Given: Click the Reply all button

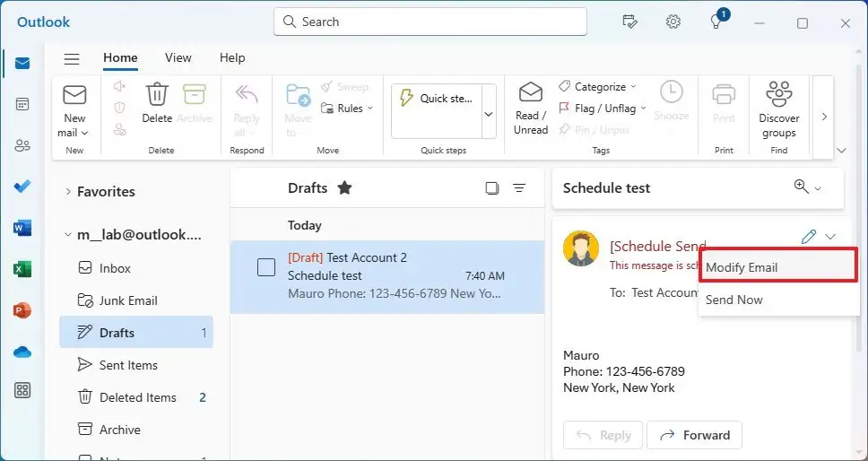Looking at the screenshot, I should pos(247,109).
